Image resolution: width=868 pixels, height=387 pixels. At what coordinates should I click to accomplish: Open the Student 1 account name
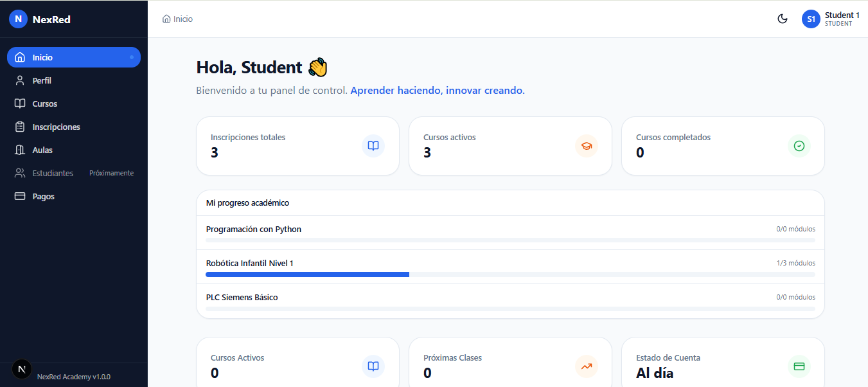click(842, 15)
